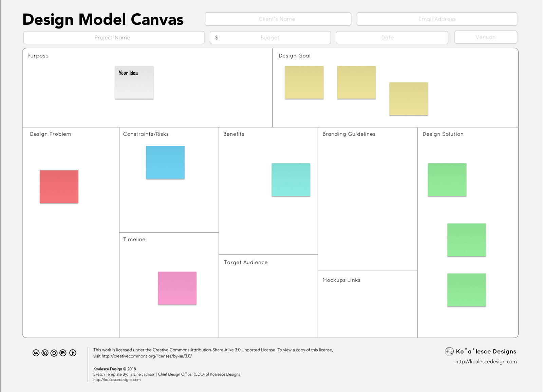Click the Project Name field

pyautogui.click(x=113, y=37)
